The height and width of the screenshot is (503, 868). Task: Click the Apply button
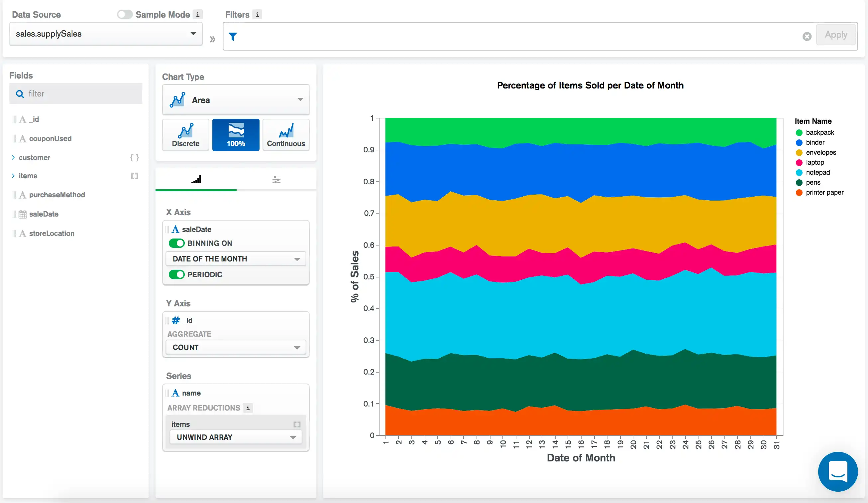coord(836,35)
